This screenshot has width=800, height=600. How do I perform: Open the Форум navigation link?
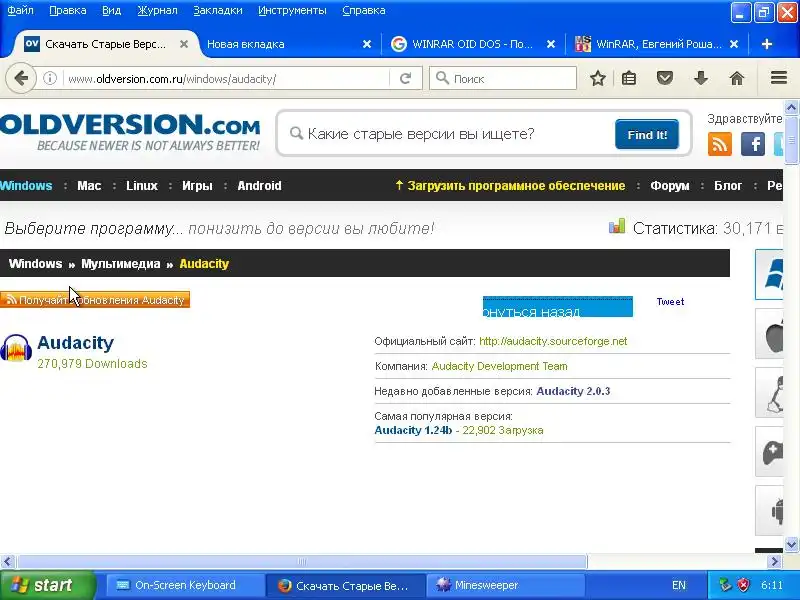point(669,186)
